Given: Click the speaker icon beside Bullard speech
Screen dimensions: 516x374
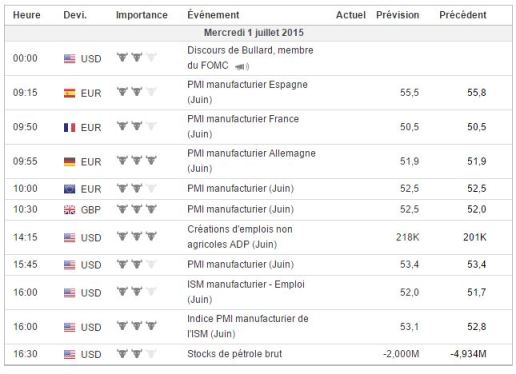Looking at the screenshot, I should [242, 67].
